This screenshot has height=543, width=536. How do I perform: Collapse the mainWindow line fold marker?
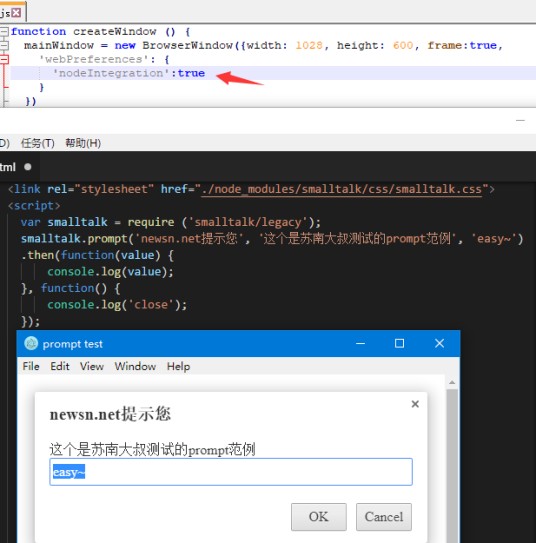pos(4,45)
